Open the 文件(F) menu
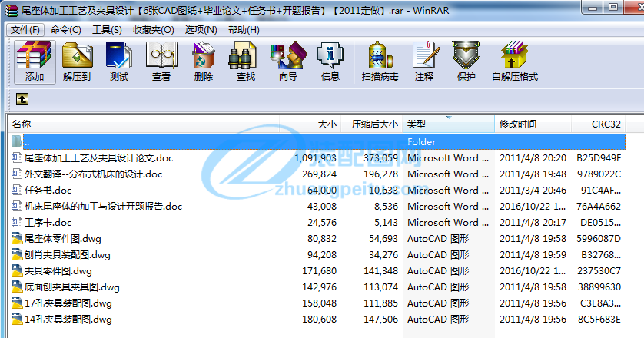The height and width of the screenshot is (338, 644). tap(25, 29)
